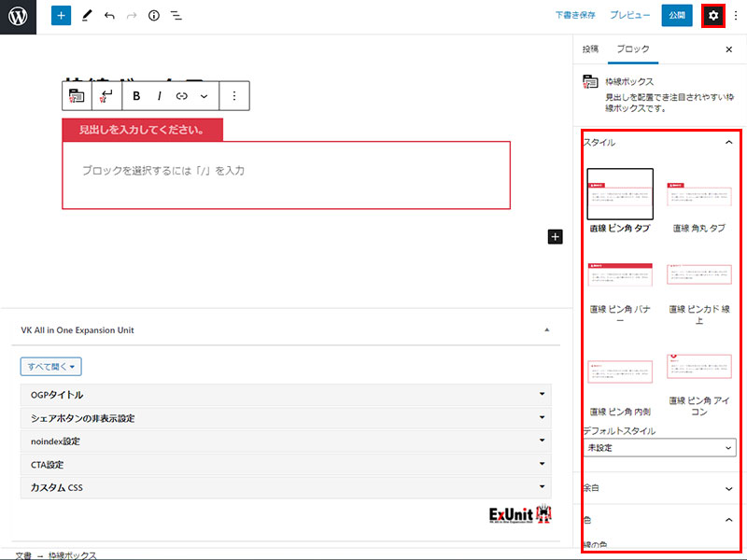
Task: Click the 下書き保存 link
Action: tap(575, 16)
